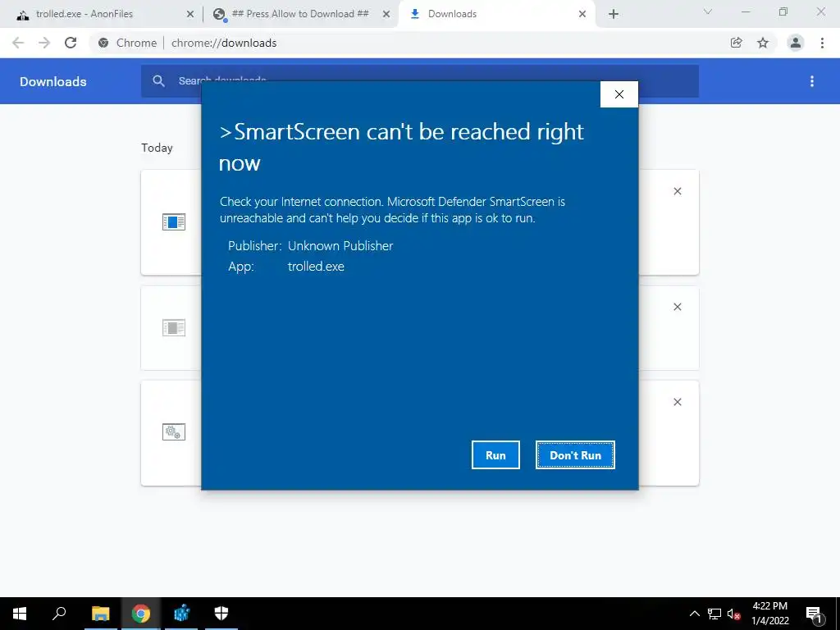The image size is (840, 630).
Task: Click the Chrome site info chip
Action: [127, 43]
